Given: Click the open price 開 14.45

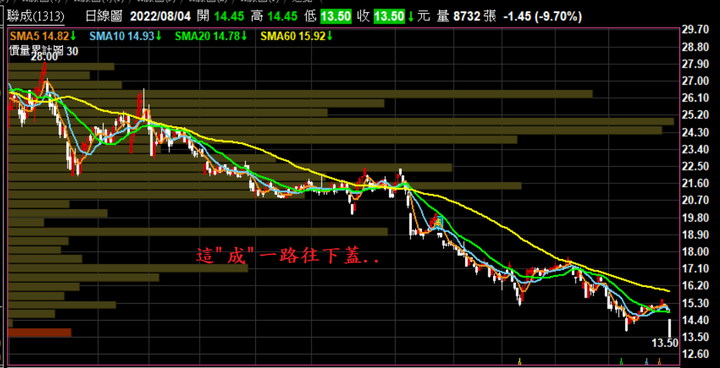Looking at the screenshot, I should [x=220, y=17].
